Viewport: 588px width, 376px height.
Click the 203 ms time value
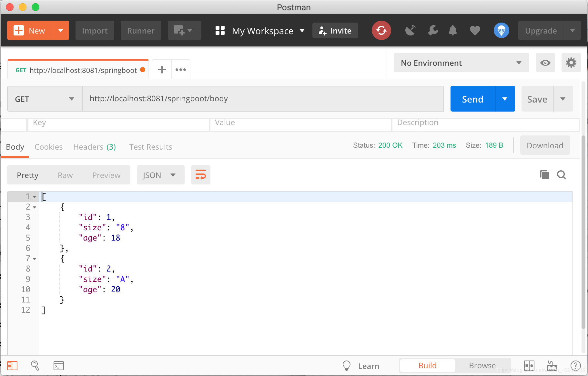(444, 145)
